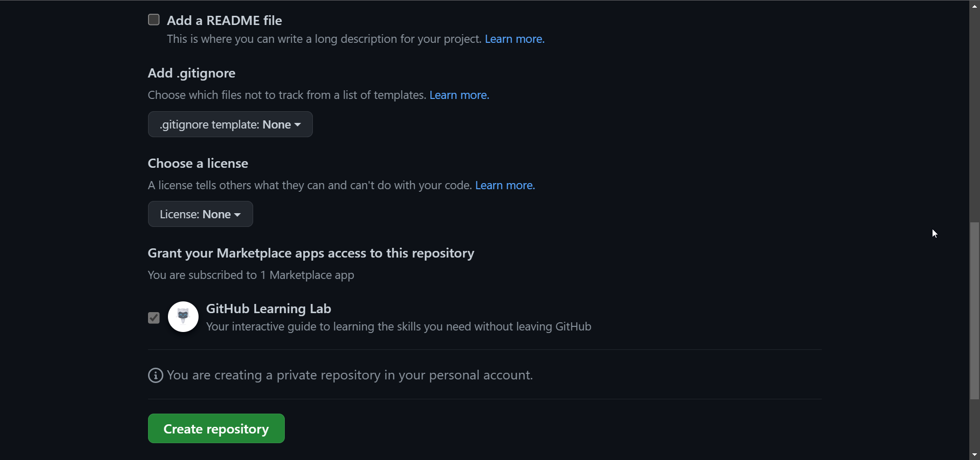Click the Grant your Marketplace apps access heading
The height and width of the screenshot is (460, 980).
[x=311, y=253]
